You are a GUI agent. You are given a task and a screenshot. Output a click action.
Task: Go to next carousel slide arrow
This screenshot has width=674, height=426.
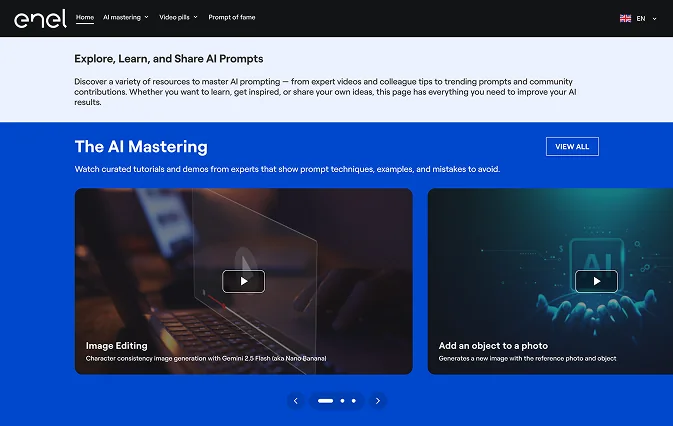378,401
